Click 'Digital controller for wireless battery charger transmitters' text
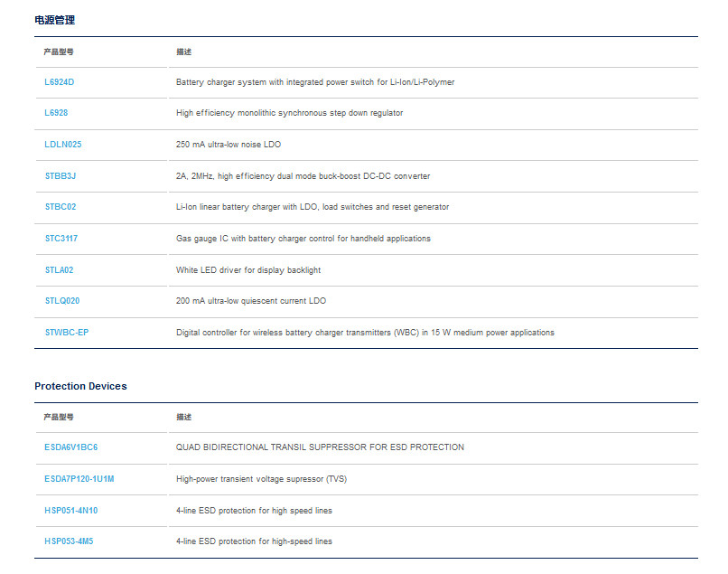The height and width of the screenshot is (574, 728). 365,333
